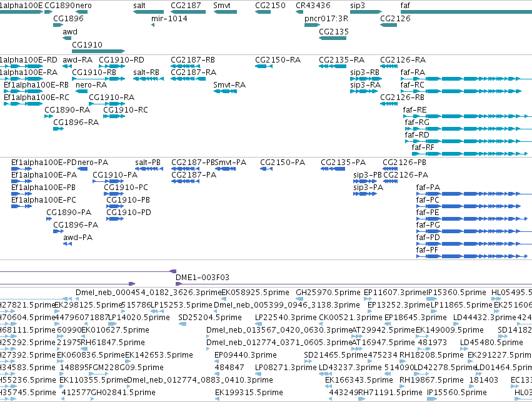Click the CG2135-PA protein label
Image resolution: width=532 pixels, height=402 pixels.
[x=343, y=163]
